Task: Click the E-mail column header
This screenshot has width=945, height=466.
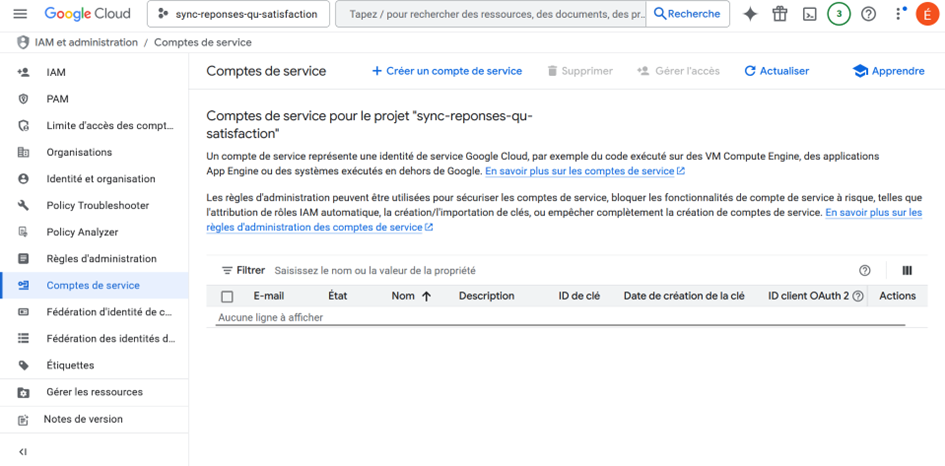Action: click(268, 296)
